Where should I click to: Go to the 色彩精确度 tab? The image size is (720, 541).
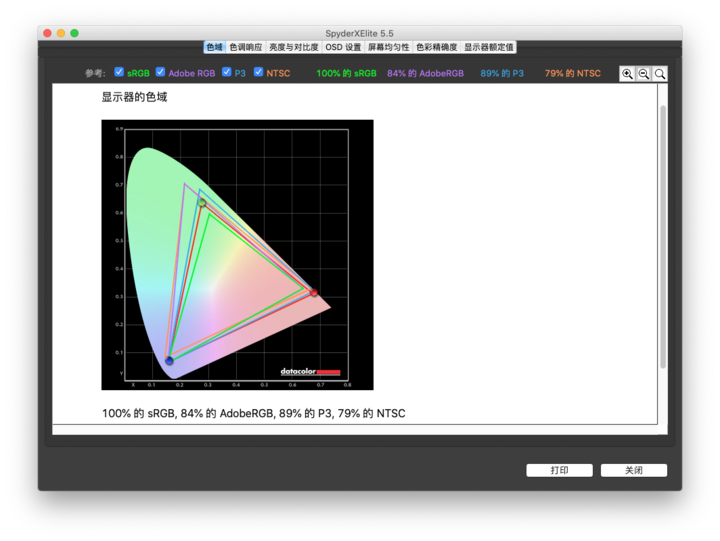(x=437, y=47)
